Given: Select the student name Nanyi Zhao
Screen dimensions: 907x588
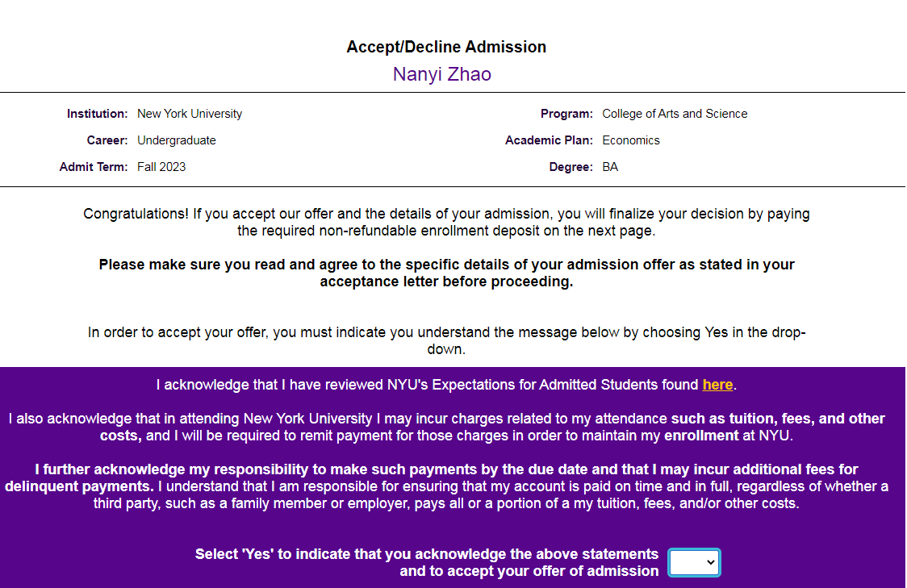Looking at the screenshot, I should 442,74.
